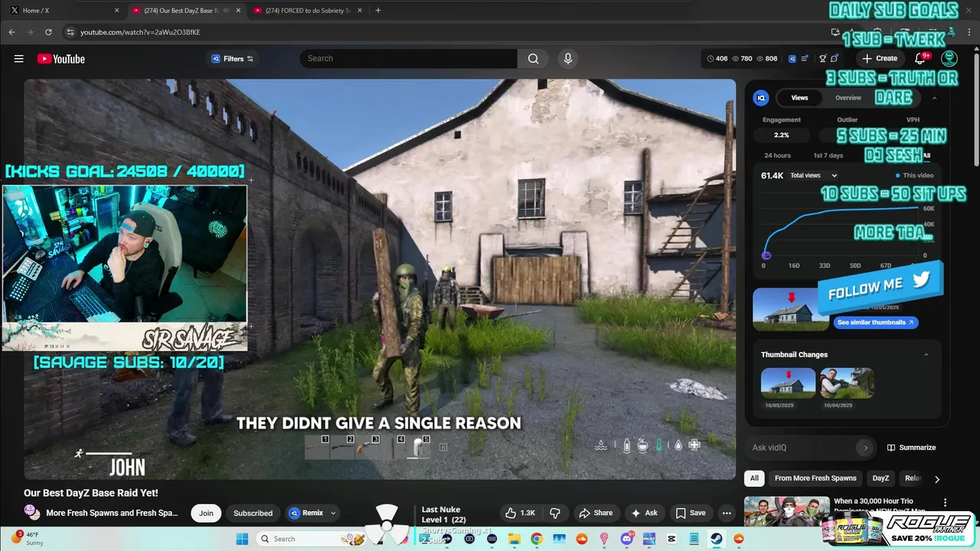Screen dimensions: 980x551
Task: Select the DayZ chip
Action: click(x=880, y=478)
